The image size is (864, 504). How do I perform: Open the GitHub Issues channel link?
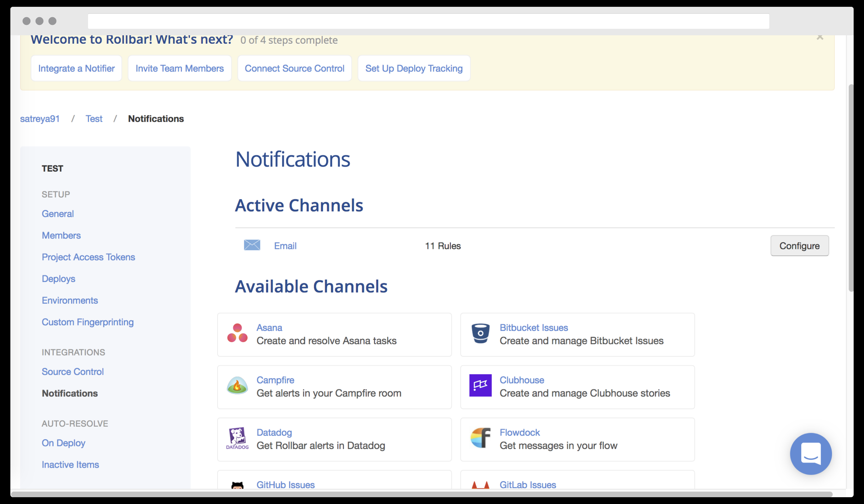point(285,485)
